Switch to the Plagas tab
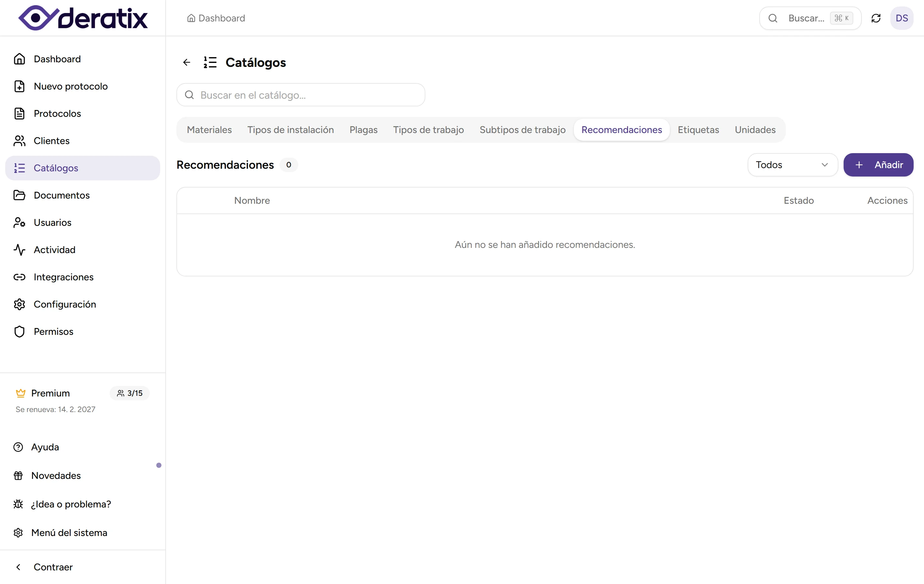 click(363, 130)
